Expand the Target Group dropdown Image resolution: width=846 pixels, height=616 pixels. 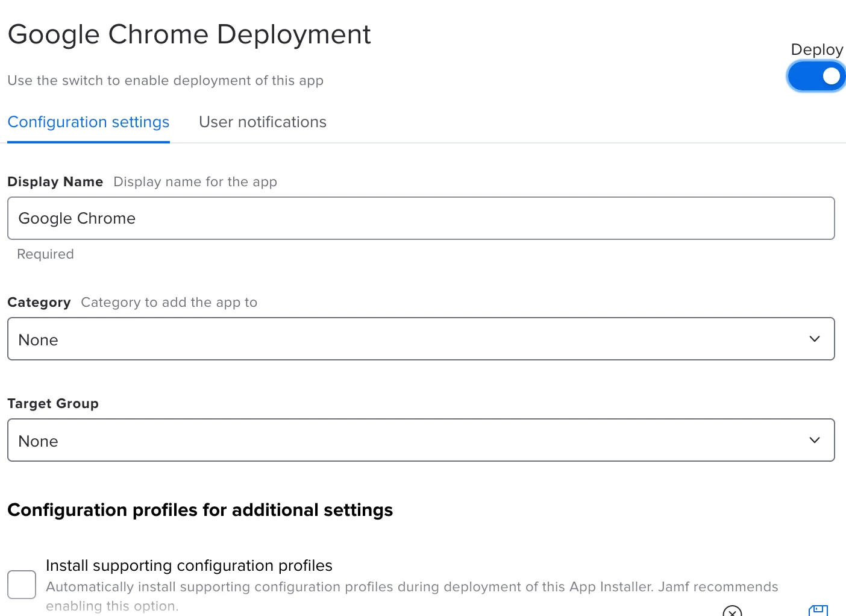421,440
